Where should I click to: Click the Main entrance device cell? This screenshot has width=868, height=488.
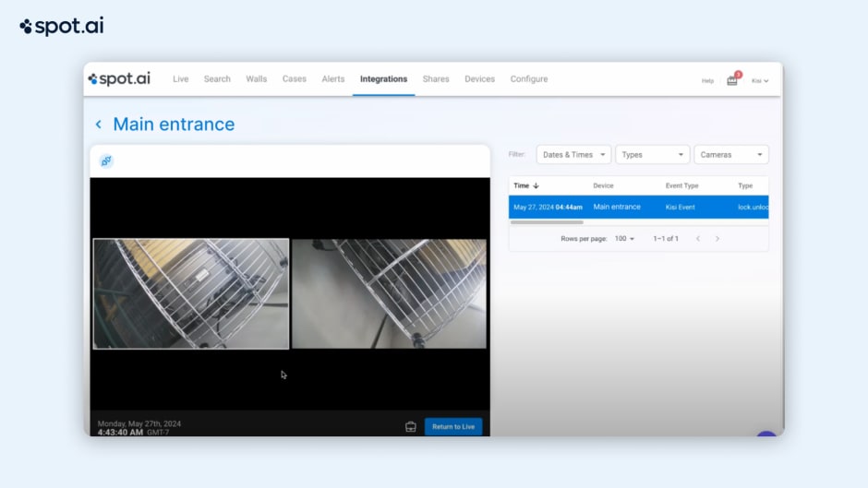pyautogui.click(x=617, y=207)
